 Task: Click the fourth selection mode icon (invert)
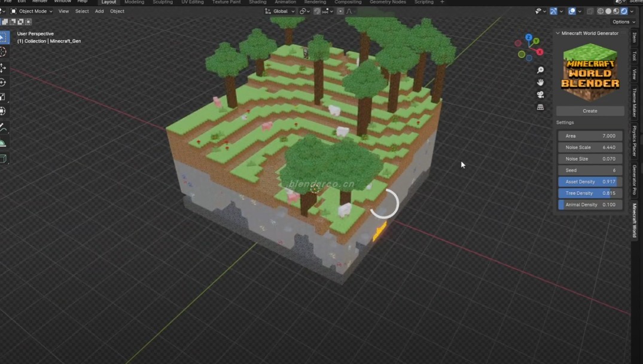[x=20, y=22]
